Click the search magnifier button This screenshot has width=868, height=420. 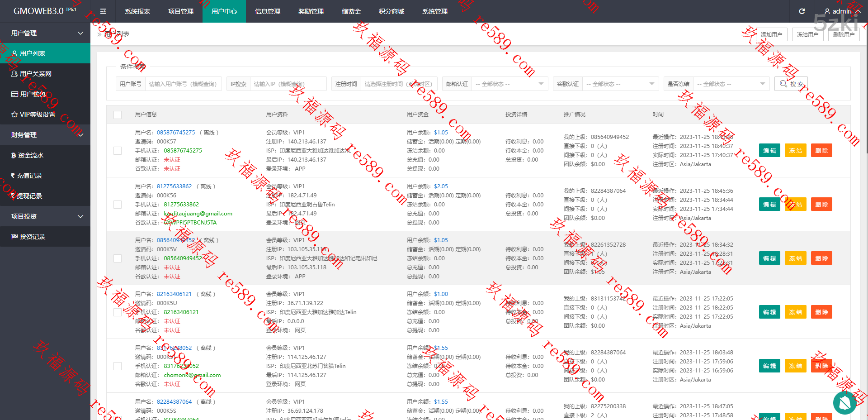(x=791, y=84)
